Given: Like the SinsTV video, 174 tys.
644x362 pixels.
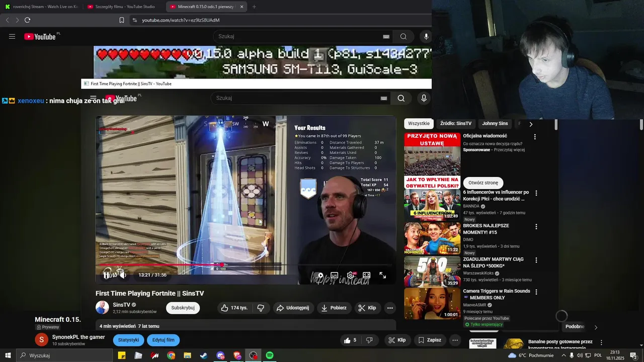Looking at the screenshot, I should pos(234,308).
